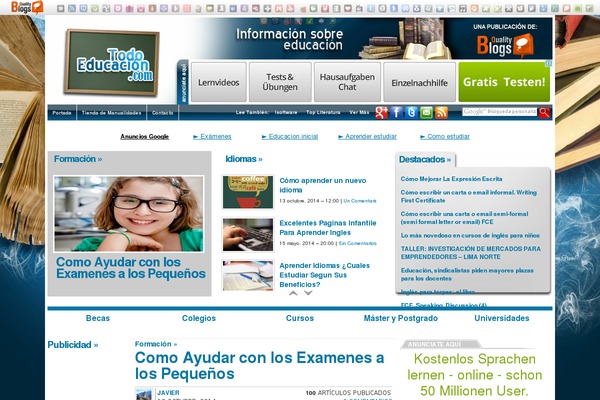Screen dimensions: 600x400
Task: Click the Einzelnachhilfe ad button
Action: (x=419, y=82)
